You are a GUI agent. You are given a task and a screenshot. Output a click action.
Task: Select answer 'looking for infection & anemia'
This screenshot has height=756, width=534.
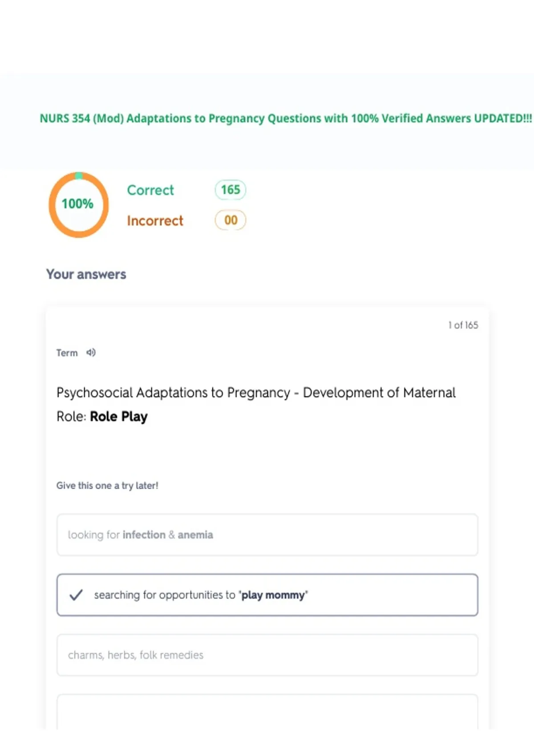pyautogui.click(x=267, y=535)
